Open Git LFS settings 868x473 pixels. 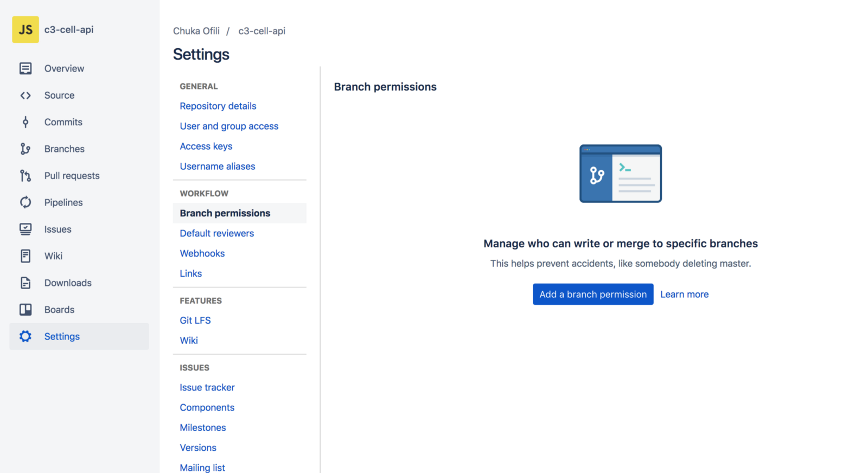(195, 321)
